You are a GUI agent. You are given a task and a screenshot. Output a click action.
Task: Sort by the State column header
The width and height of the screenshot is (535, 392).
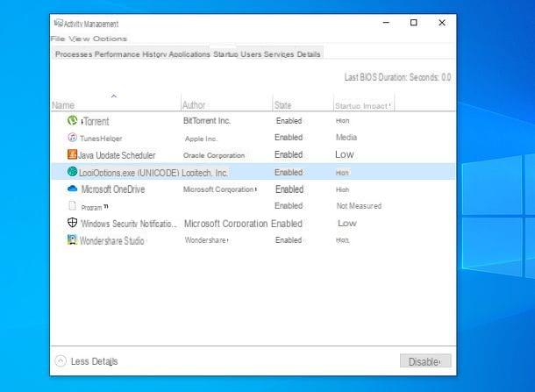point(283,105)
